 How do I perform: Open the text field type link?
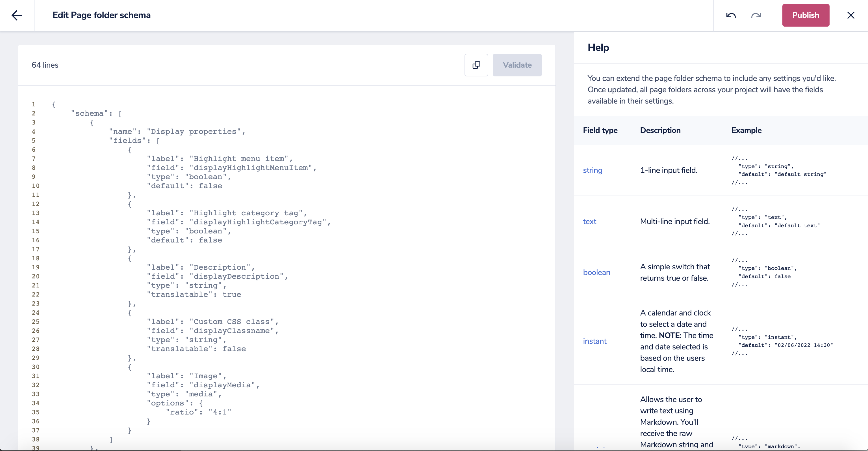[589, 221]
